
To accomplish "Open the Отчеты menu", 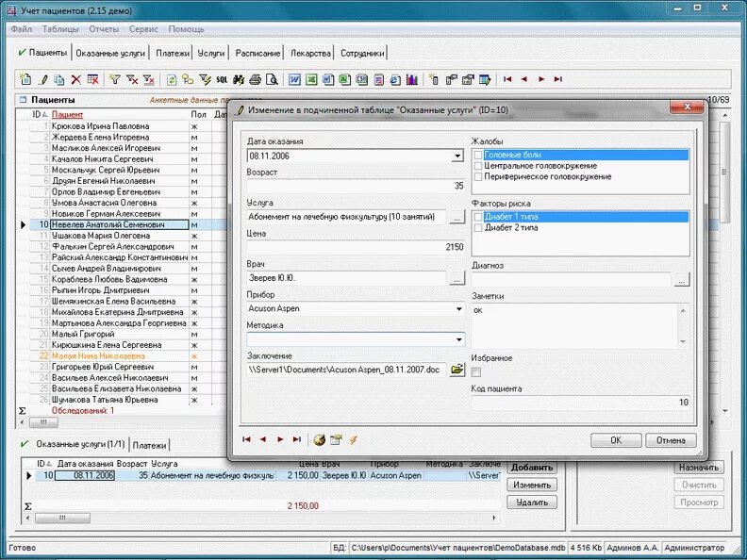I will tap(104, 29).
